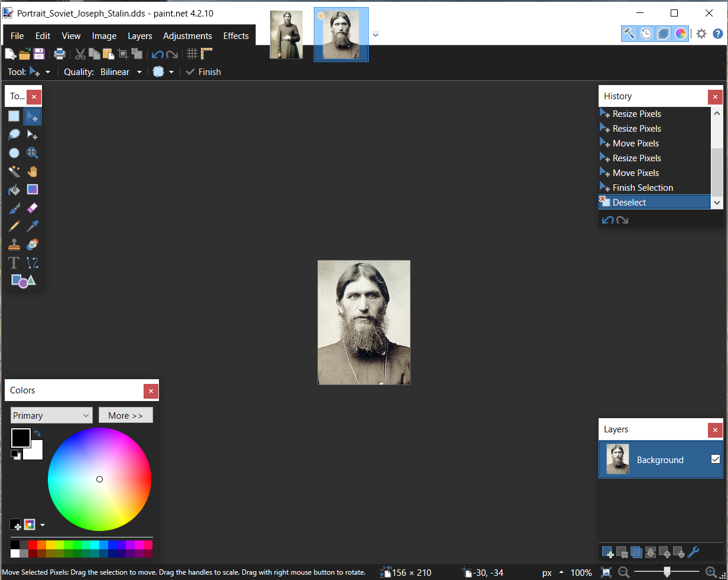Add new layer in Layers panel
This screenshot has width=728, height=580.
[608, 553]
